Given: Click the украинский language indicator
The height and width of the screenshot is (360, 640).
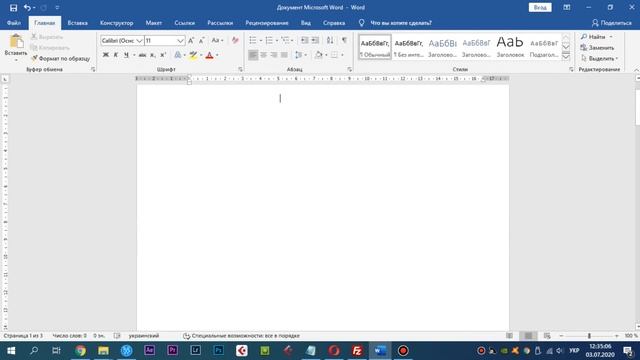Looking at the screenshot, I should (x=144, y=336).
